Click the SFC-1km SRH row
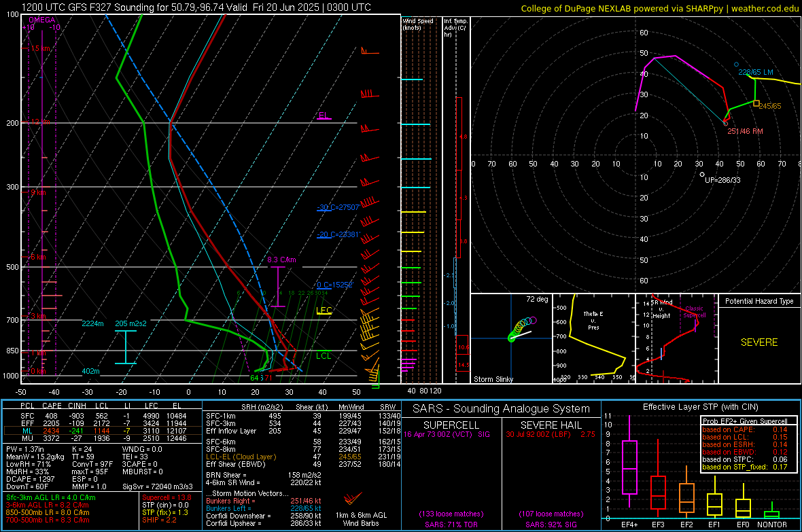This screenshot has height=532, width=802. click(303, 416)
